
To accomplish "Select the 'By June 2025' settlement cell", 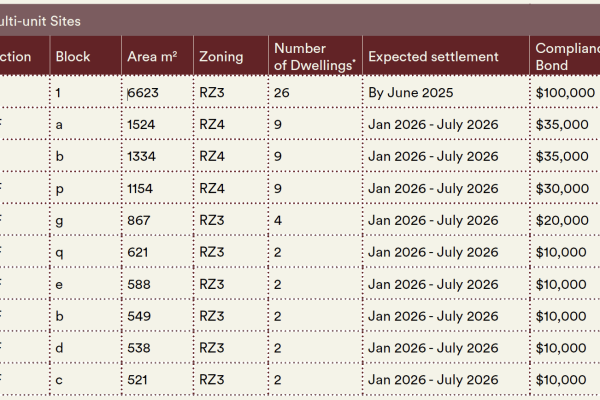I will click(x=411, y=92).
